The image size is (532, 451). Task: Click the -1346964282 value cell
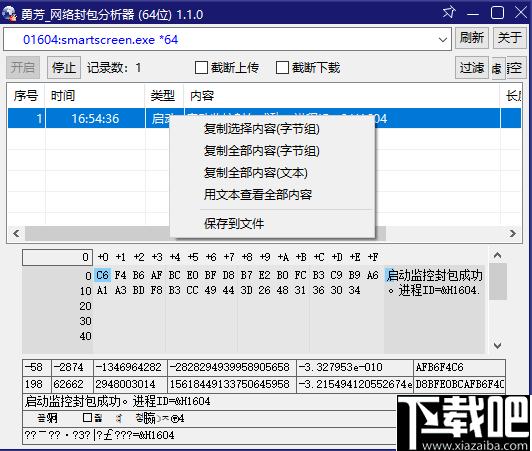coord(130,367)
